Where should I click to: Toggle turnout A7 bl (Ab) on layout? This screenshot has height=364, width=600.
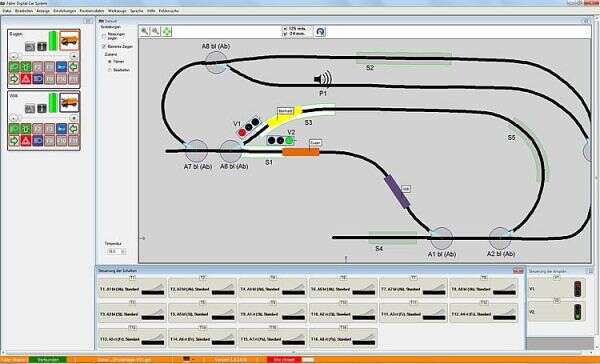(x=196, y=150)
